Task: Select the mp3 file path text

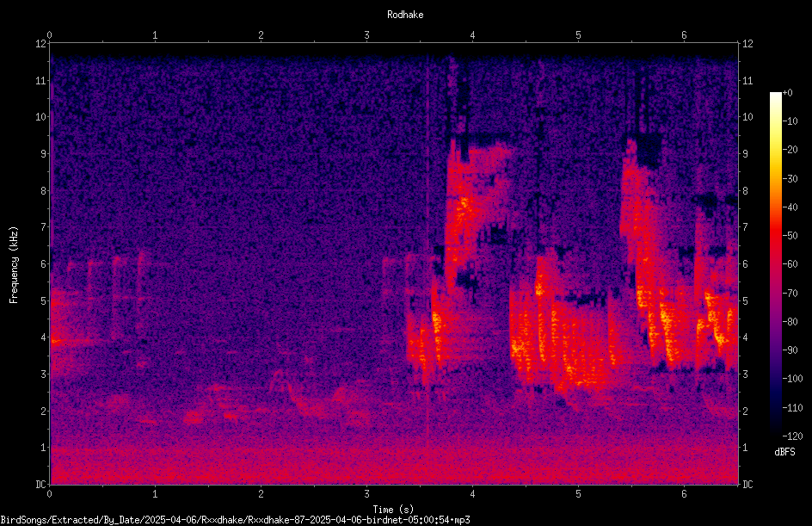Action: 235,520
